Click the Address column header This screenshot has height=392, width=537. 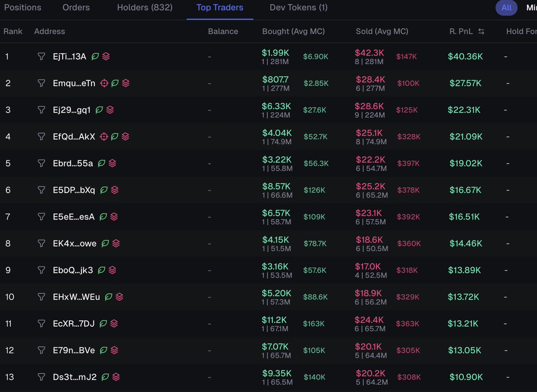coord(50,31)
